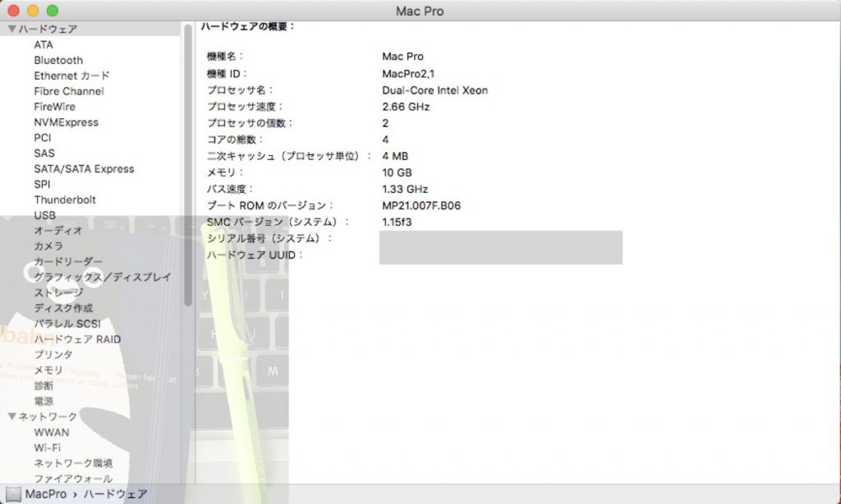Select Fibre Channel in the sidebar
The width and height of the screenshot is (841, 504).
click(x=69, y=91)
